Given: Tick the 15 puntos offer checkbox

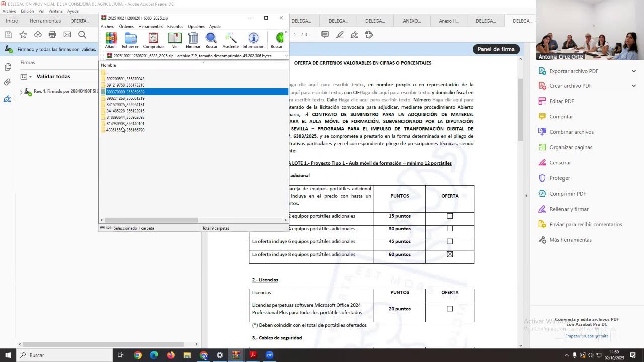Looking at the screenshot, I should pyautogui.click(x=450, y=216).
